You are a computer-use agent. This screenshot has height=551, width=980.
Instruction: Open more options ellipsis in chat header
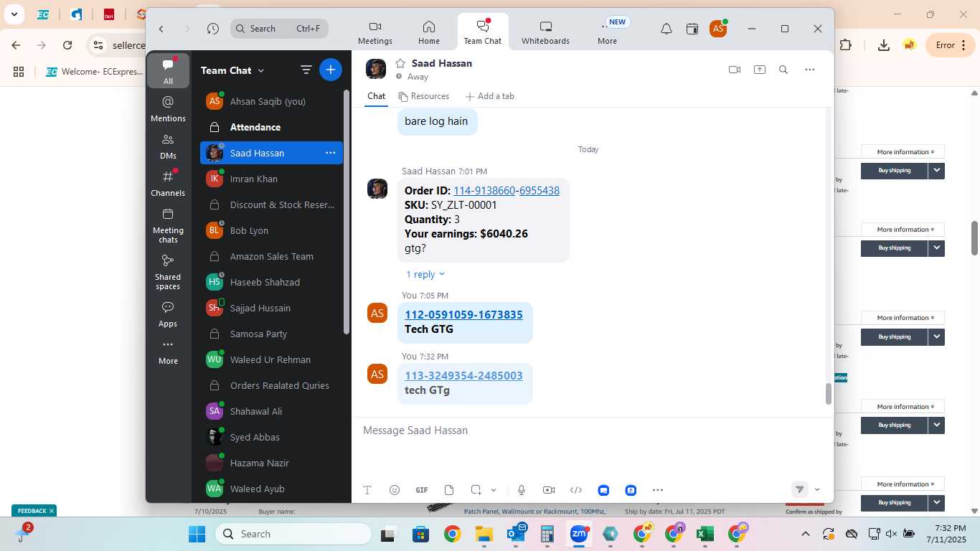pos(810,70)
